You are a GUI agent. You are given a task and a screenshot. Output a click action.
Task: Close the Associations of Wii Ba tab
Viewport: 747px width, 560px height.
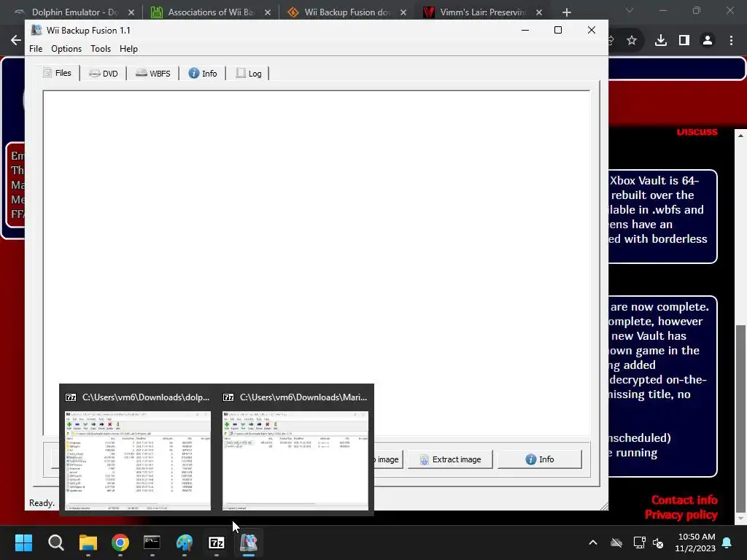pos(268,12)
